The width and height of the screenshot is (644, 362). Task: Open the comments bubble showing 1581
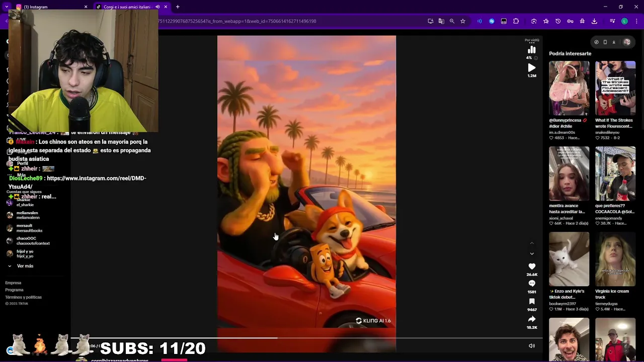(x=532, y=284)
